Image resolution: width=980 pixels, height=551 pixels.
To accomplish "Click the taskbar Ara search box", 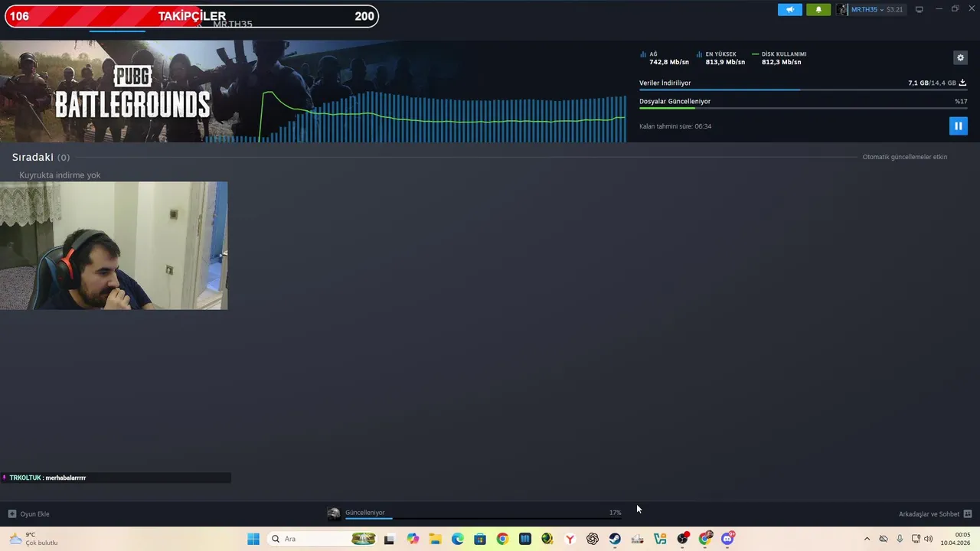I will [x=322, y=539].
